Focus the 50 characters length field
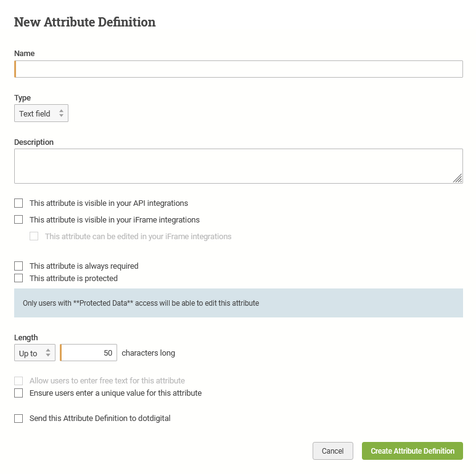 [x=88, y=353]
